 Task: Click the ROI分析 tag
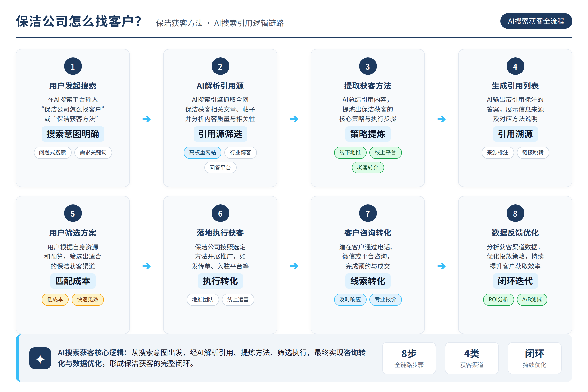(x=499, y=299)
